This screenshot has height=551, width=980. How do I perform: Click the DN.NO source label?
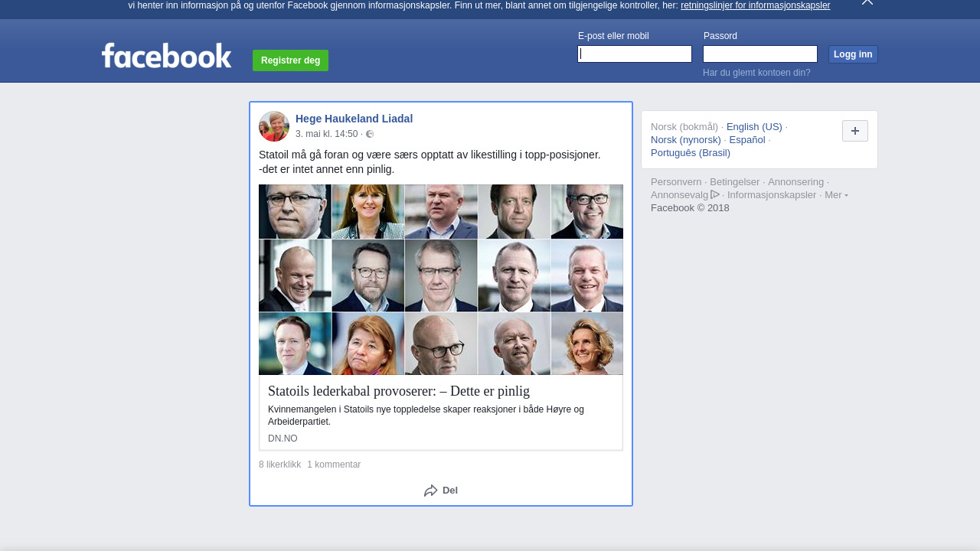point(283,439)
